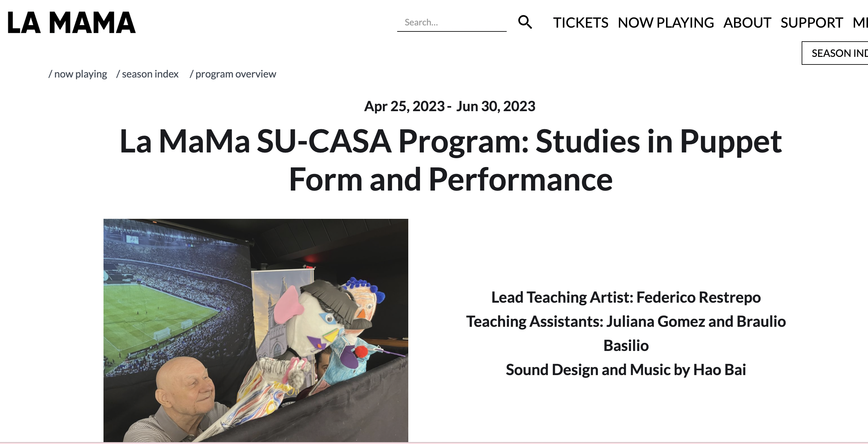The width and height of the screenshot is (868, 444).
Task: Focus the Search text field
Action: (x=451, y=23)
